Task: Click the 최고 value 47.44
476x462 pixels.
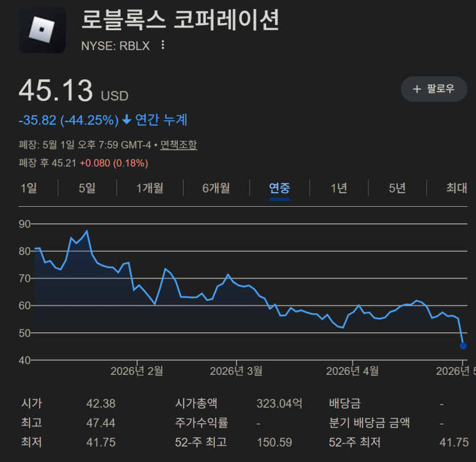Action: pos(101,423)
